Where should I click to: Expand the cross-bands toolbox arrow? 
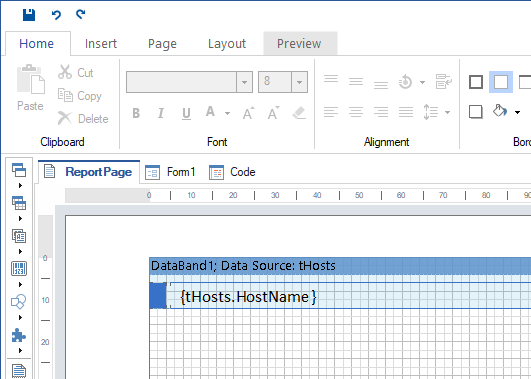point(20,218)
